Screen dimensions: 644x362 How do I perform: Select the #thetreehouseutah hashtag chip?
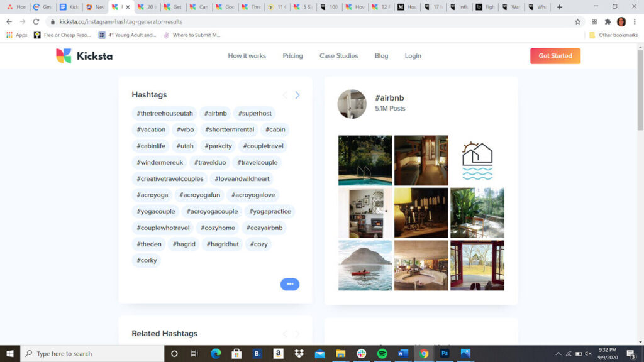pos(165,113)
